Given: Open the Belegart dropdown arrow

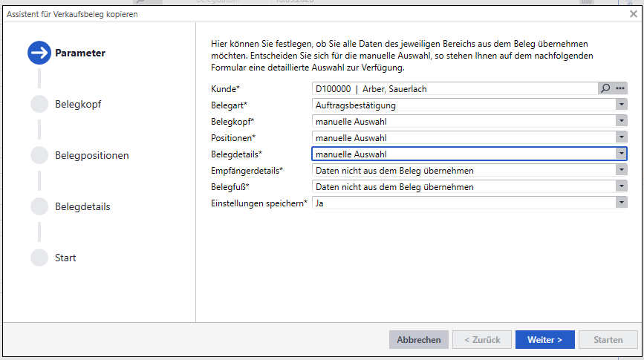Looking at the screenshot, I should 621,105.
